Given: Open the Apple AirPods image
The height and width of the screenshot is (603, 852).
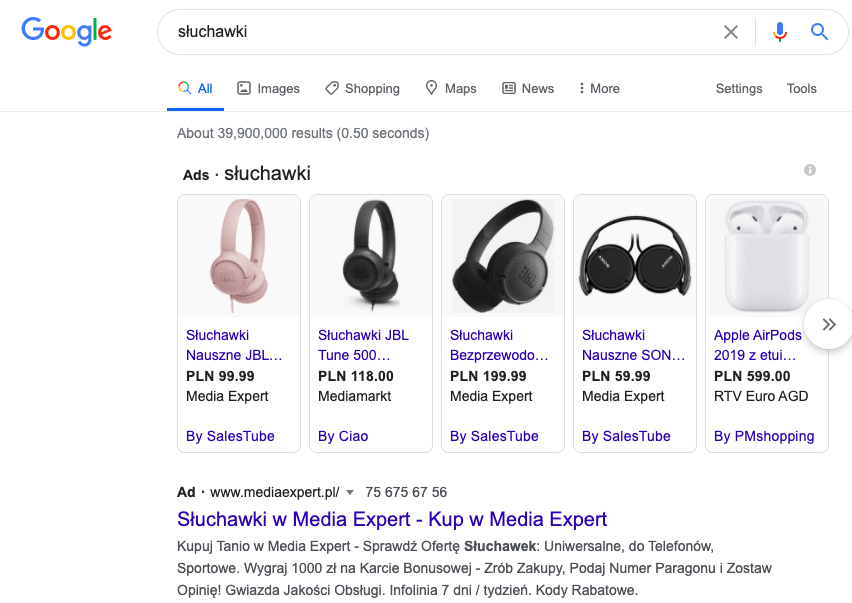Looking at the screenshot, I should (x=767, y=256).
